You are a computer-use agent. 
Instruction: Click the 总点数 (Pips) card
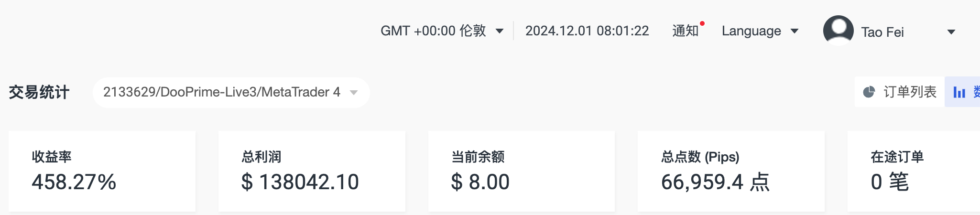click(x=731, y=171)
